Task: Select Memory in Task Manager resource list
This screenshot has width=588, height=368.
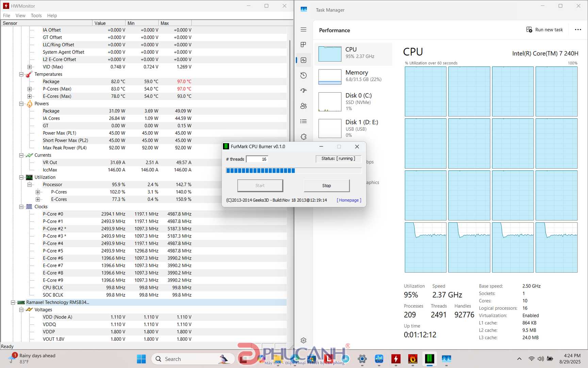Action: pos(354,77)
